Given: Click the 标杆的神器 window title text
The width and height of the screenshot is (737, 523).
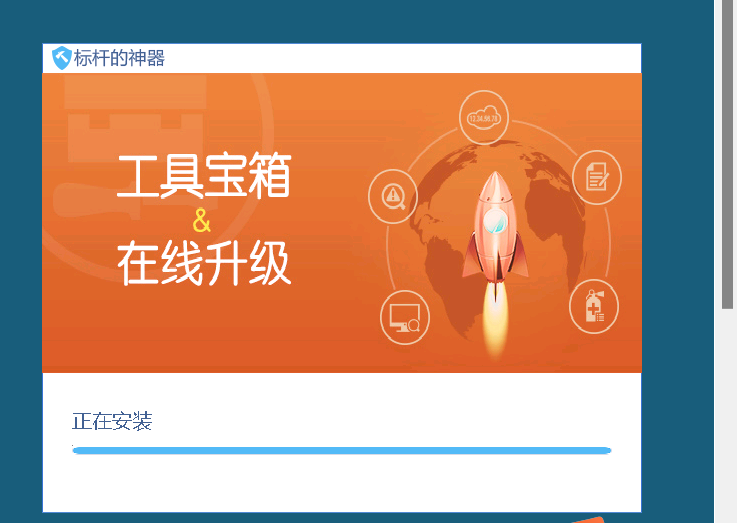Looking at the screenshot, I should (119, 58).
